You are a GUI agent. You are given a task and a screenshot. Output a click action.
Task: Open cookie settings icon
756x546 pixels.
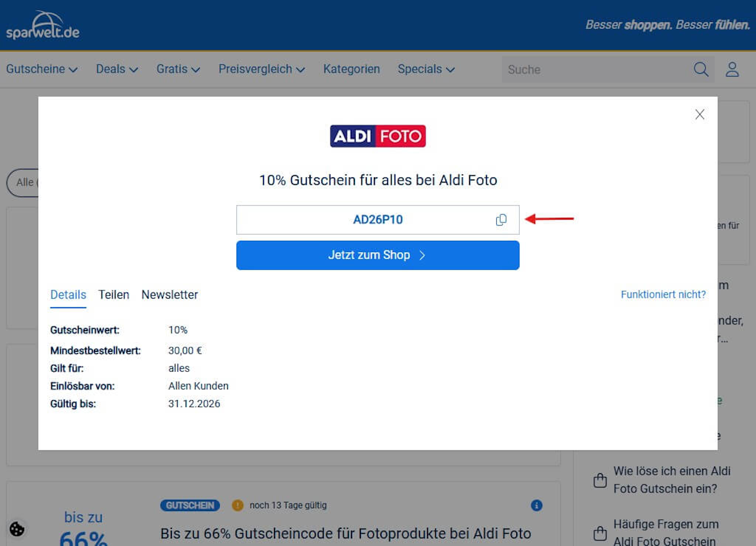[17, 529]
